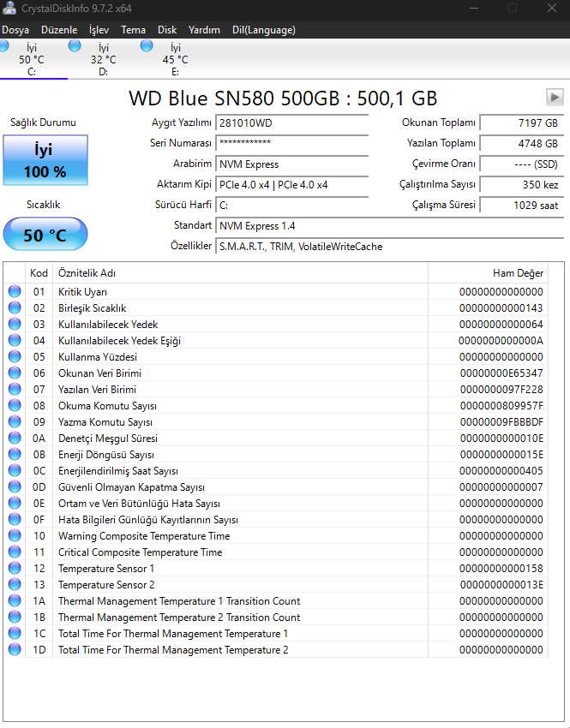Click the Çalıştırılma Sayısı value 350 kez
Image resolution: width=570 pixels, height=728 pixels.
point(522,185)
